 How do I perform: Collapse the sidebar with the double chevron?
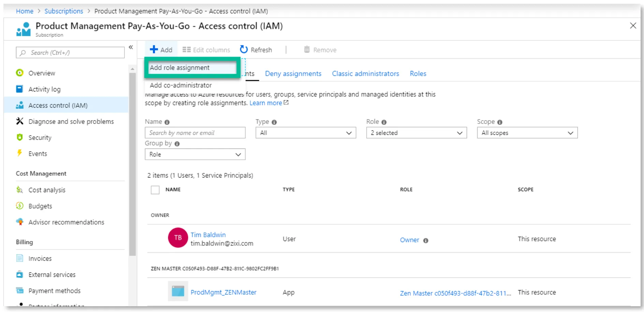(x=131, y=47)
